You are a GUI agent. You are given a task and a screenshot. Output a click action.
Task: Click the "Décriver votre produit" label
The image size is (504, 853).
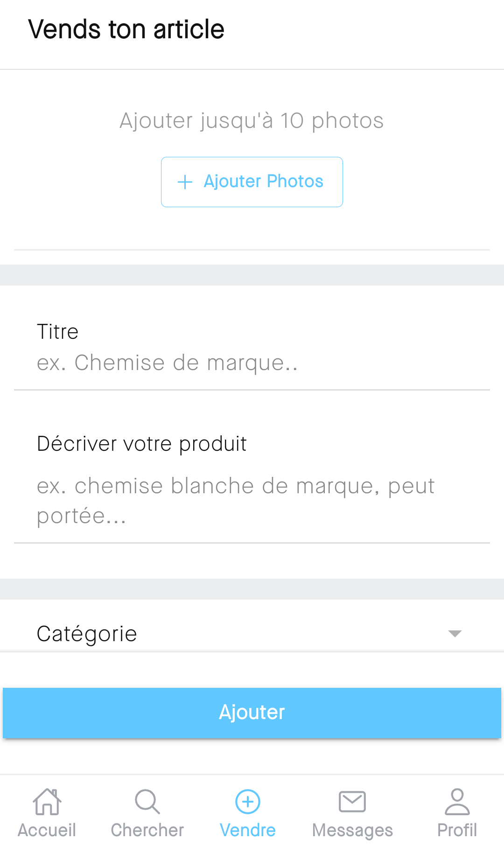click(x=142, y=444)
